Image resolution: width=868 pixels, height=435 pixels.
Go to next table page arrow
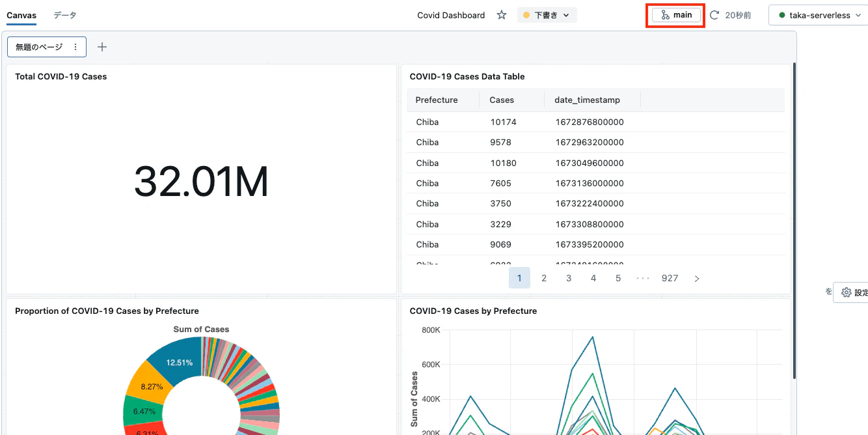click(697, 278)
